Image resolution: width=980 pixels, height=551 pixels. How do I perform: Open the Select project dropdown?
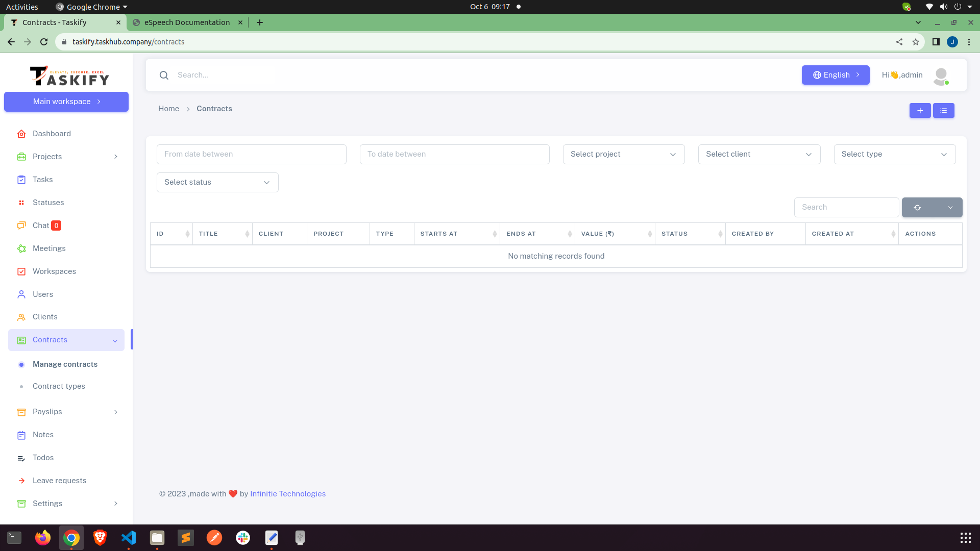point(623,154)
